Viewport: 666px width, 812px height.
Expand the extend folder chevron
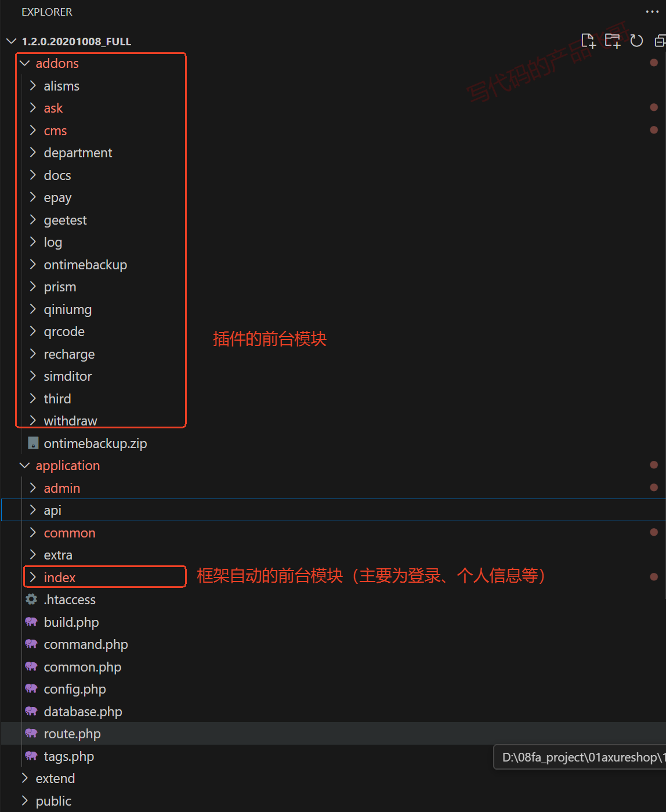click(x=24, y=778)
